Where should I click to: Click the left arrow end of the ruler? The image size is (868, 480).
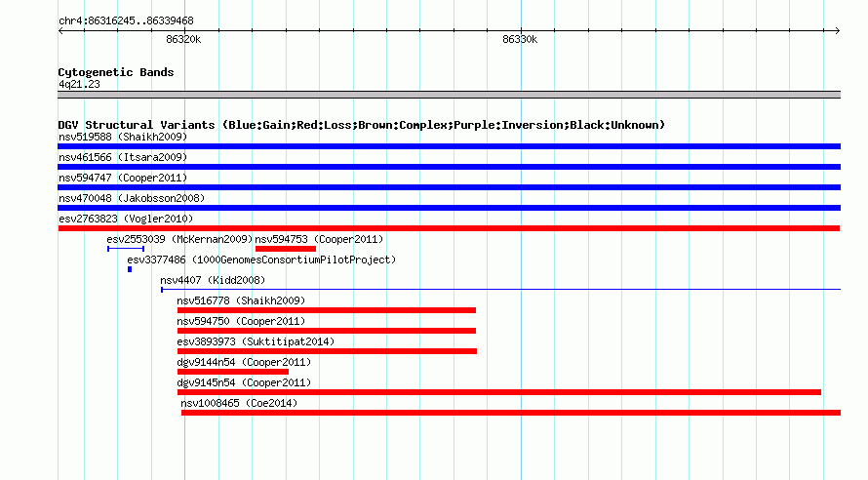tap(60, 31)
